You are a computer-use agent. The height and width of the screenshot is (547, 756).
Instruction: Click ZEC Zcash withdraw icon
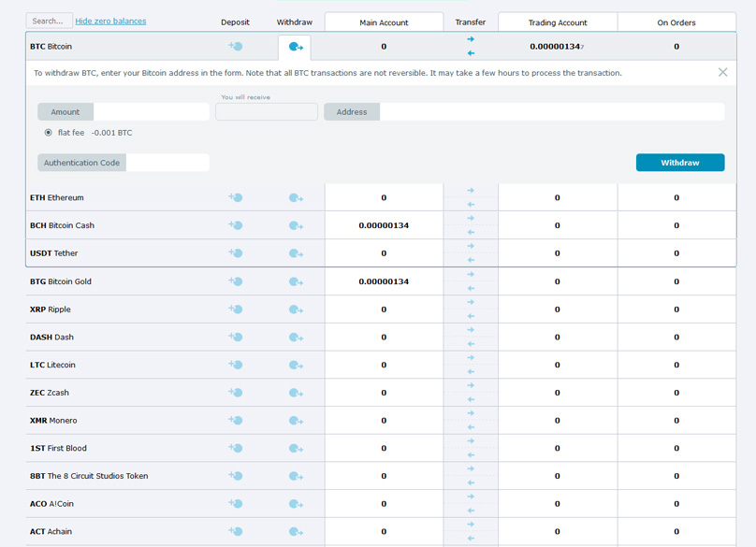pyautogui.click(x=296, y=393)
